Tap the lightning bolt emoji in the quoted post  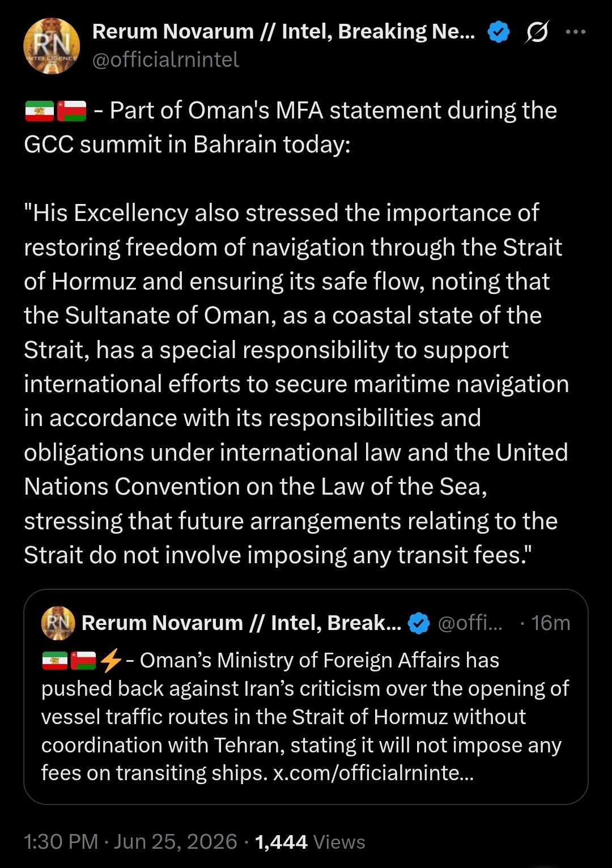(111, 660)
